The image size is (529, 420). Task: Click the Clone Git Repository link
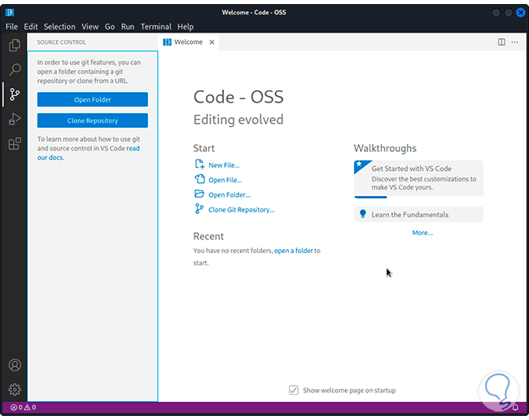[241, 210]
